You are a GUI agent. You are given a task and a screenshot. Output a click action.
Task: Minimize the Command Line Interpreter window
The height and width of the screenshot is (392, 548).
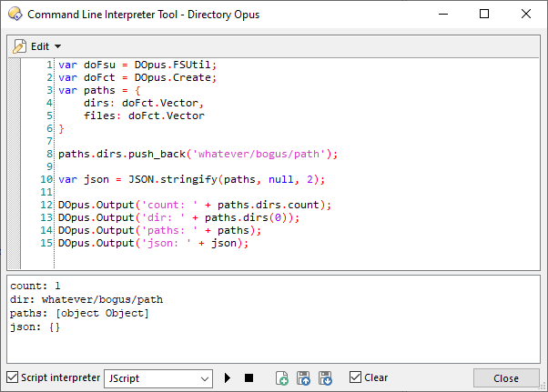(x=442, y=15)
